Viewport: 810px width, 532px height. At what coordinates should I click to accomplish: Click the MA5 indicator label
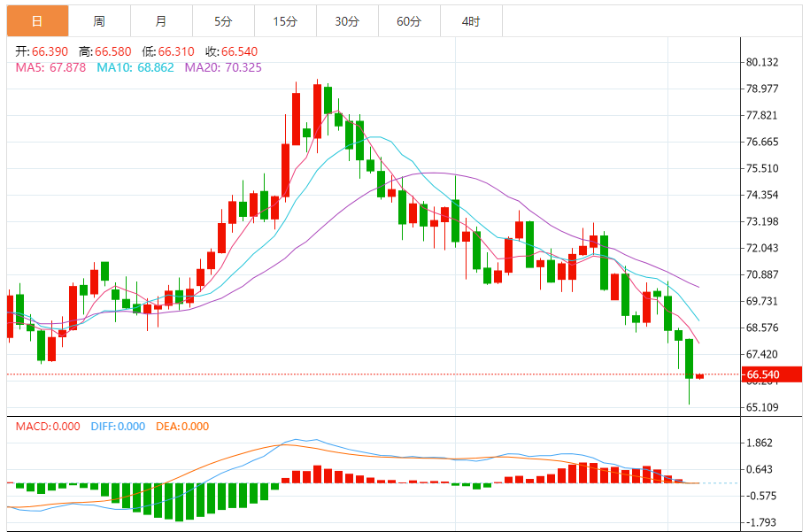(50, 67)
